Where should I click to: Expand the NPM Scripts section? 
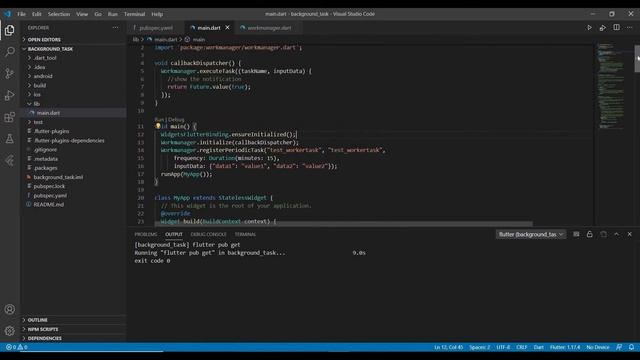[x=73, y=329]
